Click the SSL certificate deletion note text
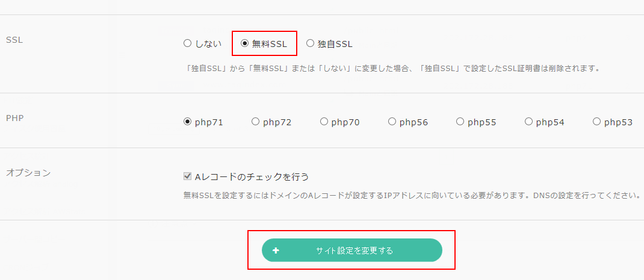 click(394, 68)
